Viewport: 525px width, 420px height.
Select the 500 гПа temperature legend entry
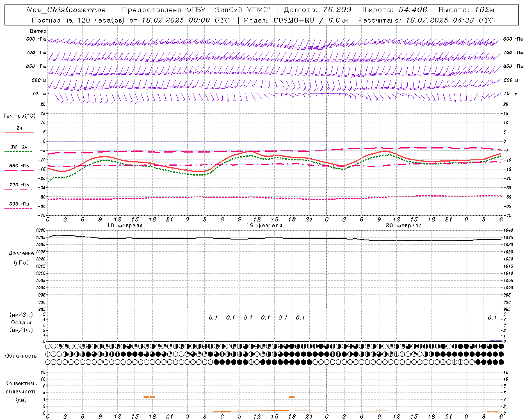(19, 204)
